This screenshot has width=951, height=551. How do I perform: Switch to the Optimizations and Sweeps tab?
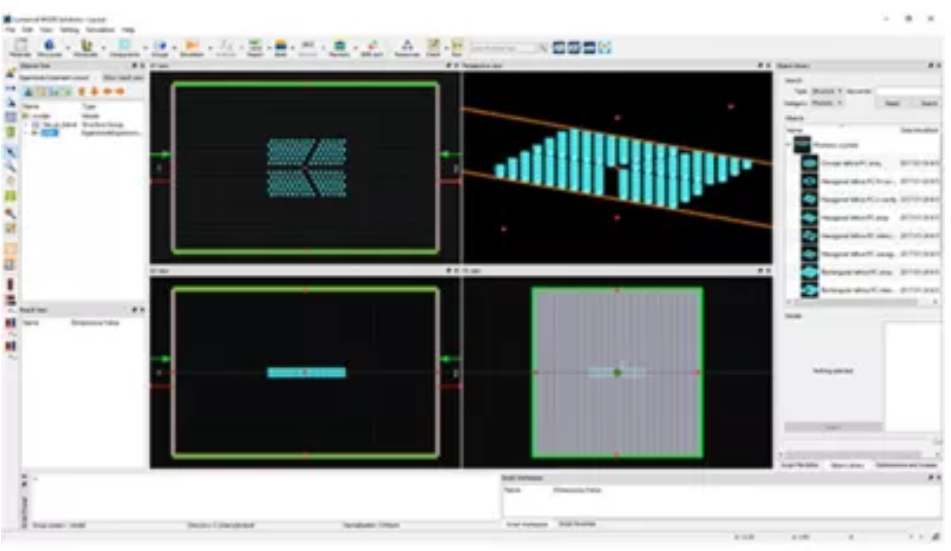point(907,465)
